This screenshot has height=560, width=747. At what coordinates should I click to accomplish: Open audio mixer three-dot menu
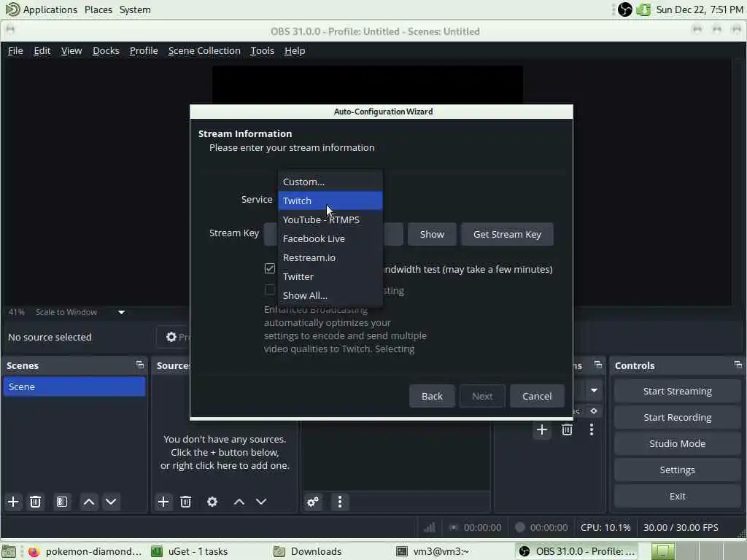(340, 502)
